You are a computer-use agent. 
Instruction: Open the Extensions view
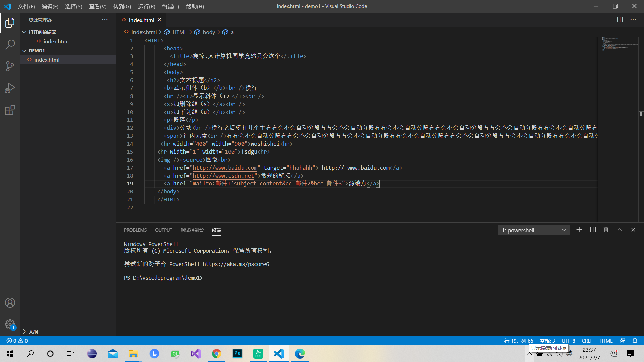tap(10, 110)
